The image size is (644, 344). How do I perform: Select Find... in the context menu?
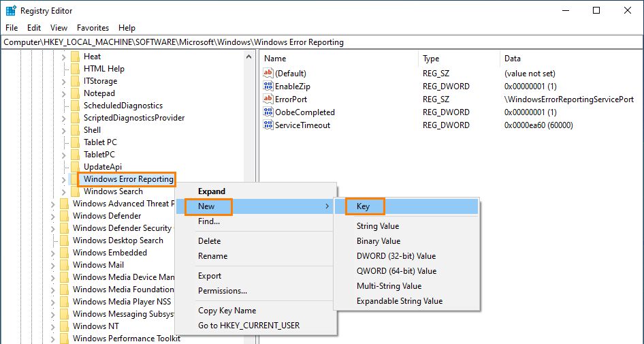(256, 221)
